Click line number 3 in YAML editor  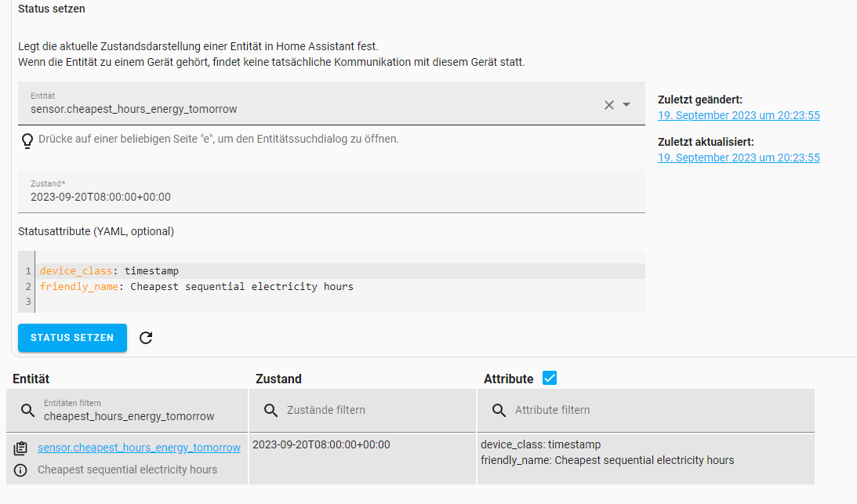tap(28, 302)
